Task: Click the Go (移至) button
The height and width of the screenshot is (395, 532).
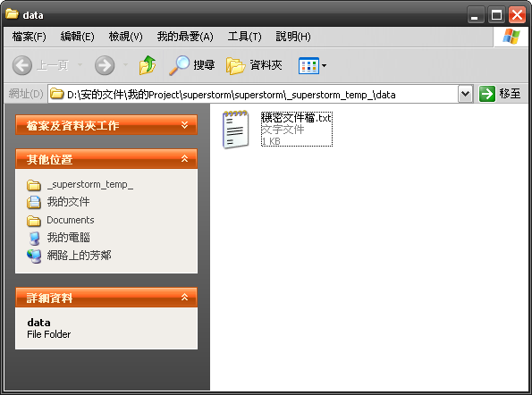Action: 500,94
